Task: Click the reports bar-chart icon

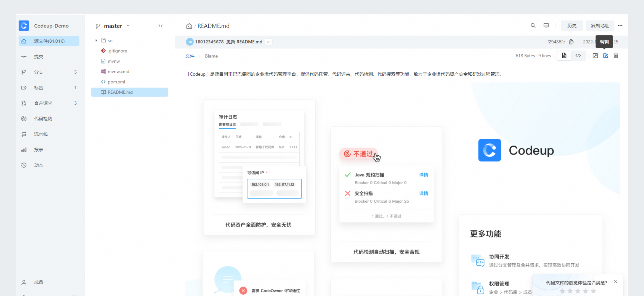Action: [x=24, y=150]
